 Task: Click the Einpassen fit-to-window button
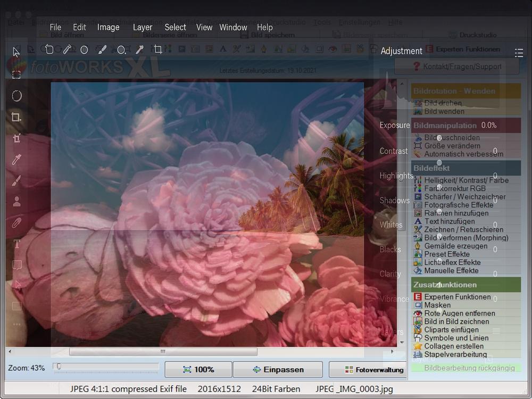pyautogui.click(x=278, y=369)
